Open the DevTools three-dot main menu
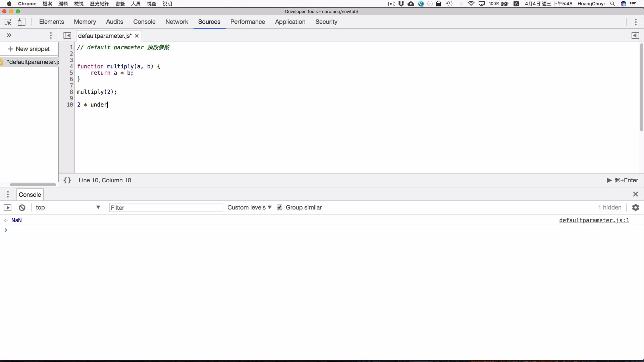 click(x=636, y=22)
